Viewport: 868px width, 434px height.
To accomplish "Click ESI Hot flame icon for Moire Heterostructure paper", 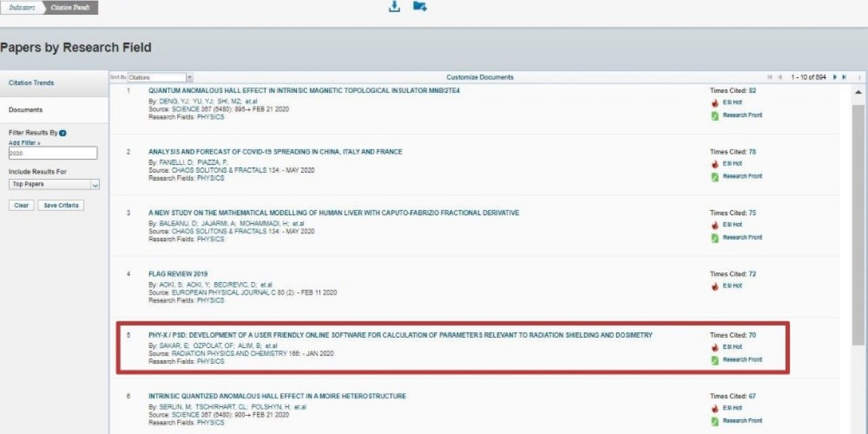I will coord(715,408).
